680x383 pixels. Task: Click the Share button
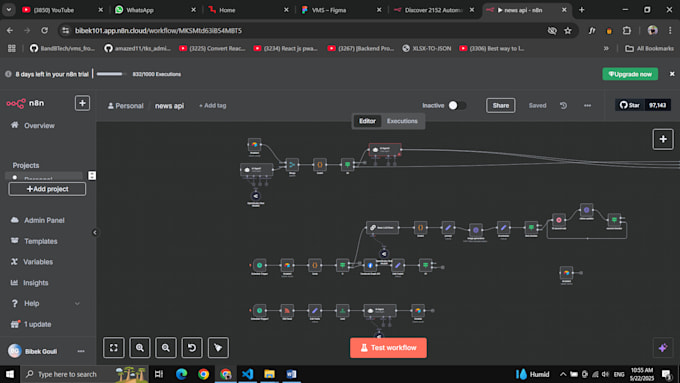click(x=500, y=105)
